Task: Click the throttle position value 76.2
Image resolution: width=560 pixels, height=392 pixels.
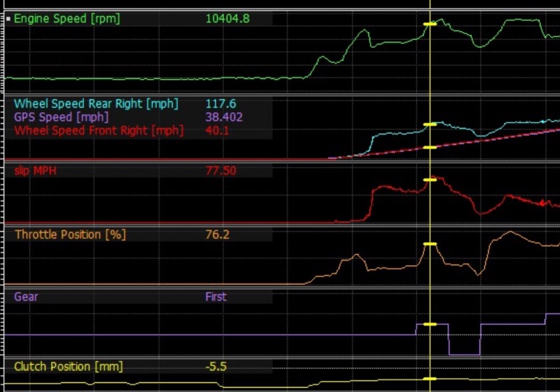Action: (x=217, y=234)
